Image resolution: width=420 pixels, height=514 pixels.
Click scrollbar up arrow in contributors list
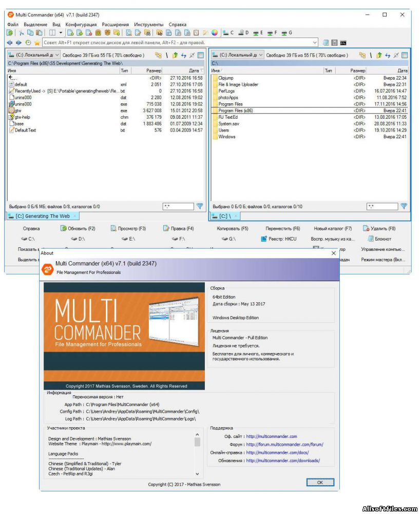pyautogui.click(x=197, y=435)
